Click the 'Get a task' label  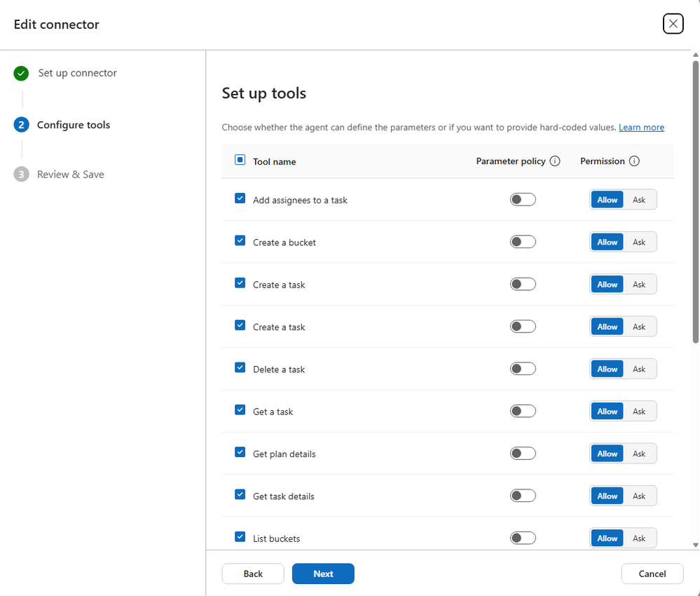(x=273, y=412)
